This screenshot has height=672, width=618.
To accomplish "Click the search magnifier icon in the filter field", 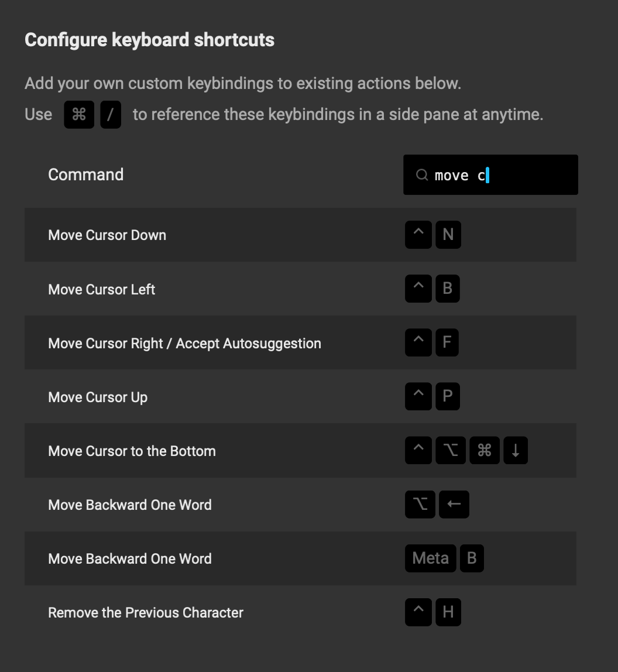I will (421, 175).
